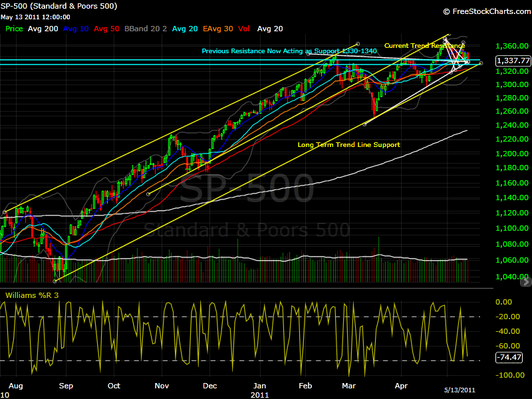Click the -100.00 Williams axis label
The height and width of the screenshot is (399, 532).
point(510,375)
